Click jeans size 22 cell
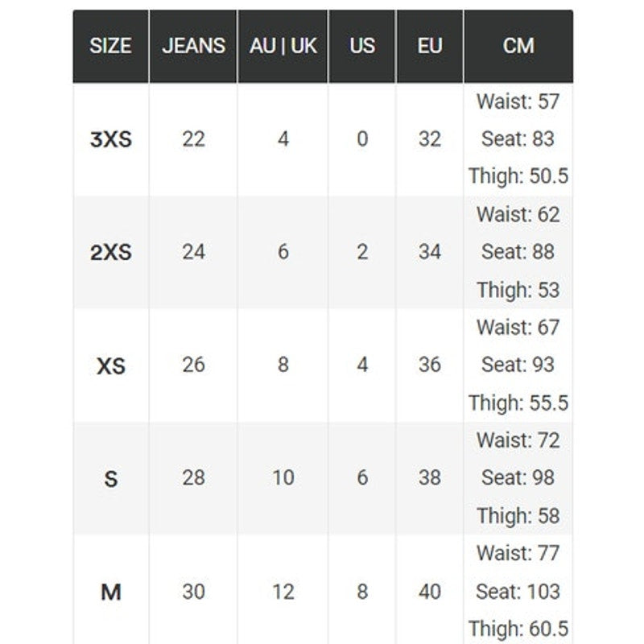 click(193, 139)
